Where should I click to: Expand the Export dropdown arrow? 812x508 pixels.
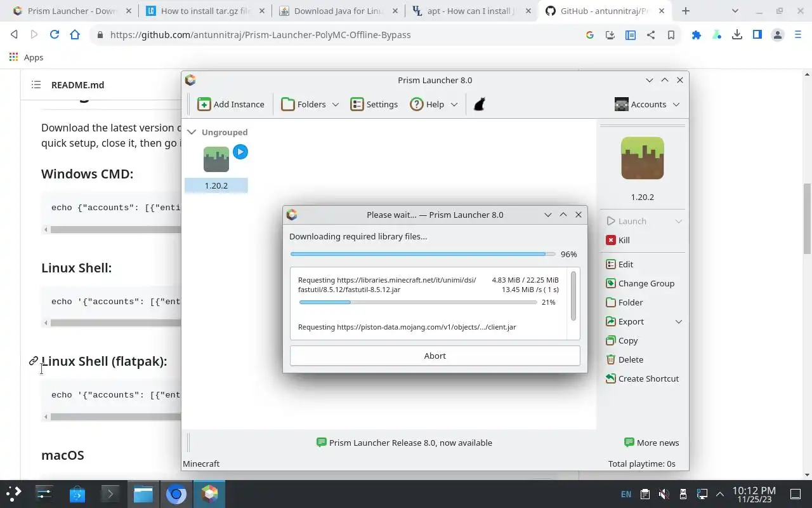(678, 321)
